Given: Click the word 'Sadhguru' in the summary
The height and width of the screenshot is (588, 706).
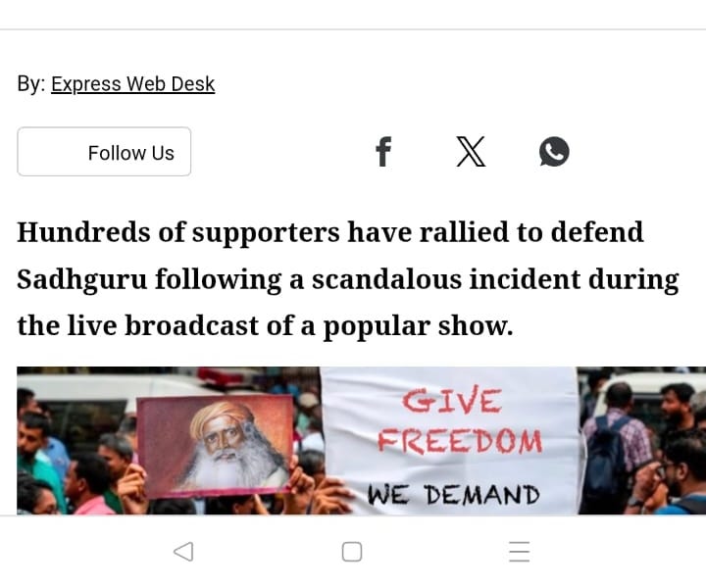Looking at the screenshot, I should pos(82,280).
